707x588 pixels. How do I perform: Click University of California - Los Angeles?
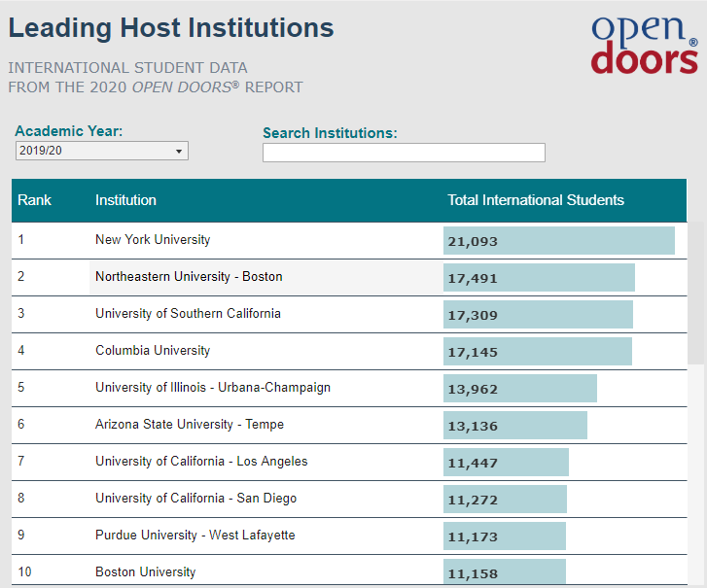201,462
